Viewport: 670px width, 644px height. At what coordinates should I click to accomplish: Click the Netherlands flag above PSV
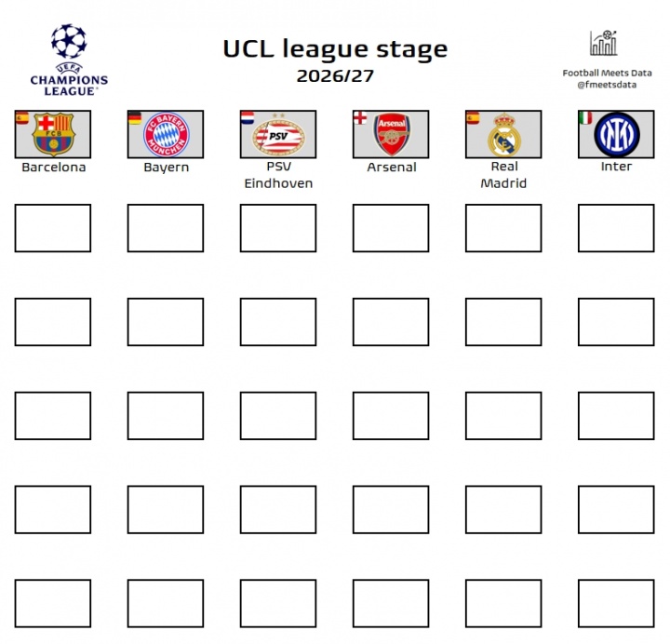(247, 118)
